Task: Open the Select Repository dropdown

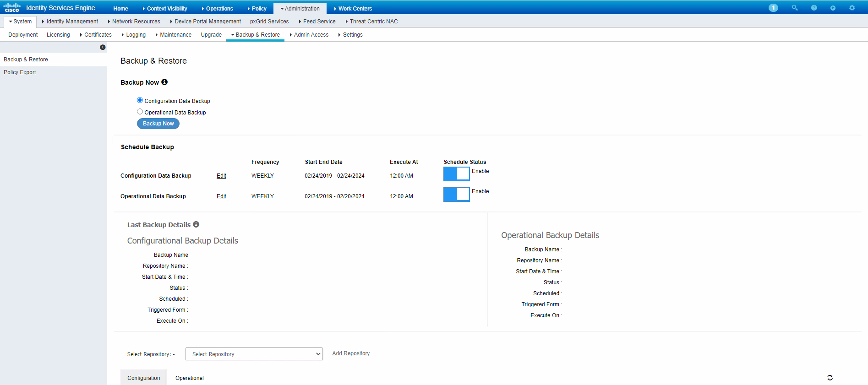Action: (254, 354)
